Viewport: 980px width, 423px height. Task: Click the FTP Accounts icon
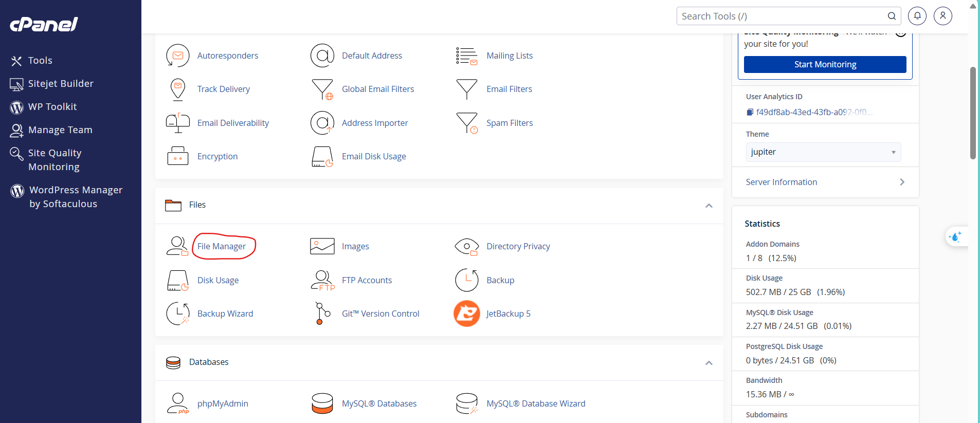coord(322,280)
